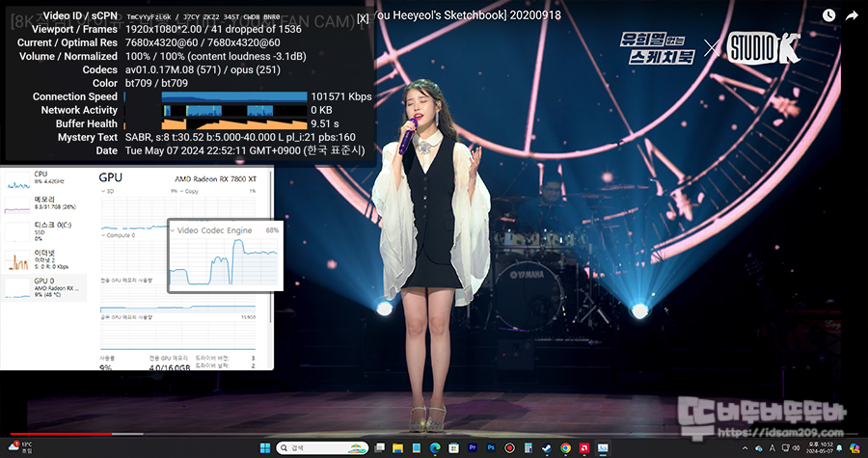868x458 pixels.
Task: Open the blue notepad app on taskbar
Action: click(x=417, y=447)
